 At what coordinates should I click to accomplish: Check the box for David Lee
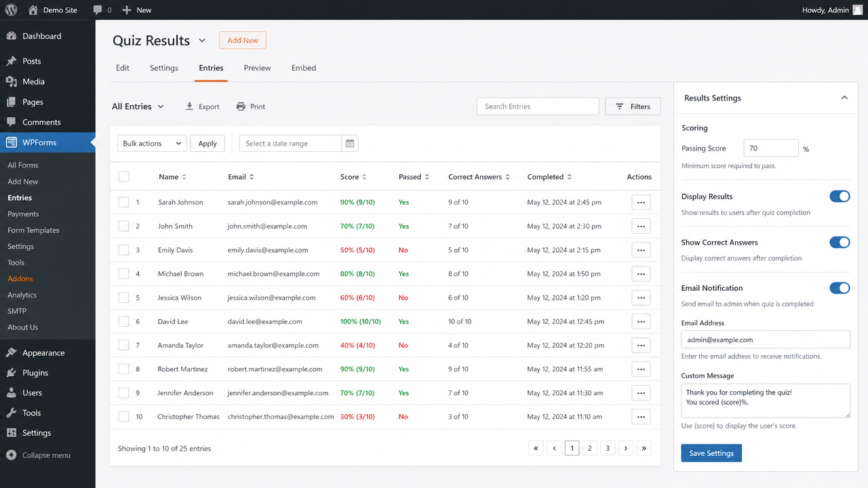123,321
